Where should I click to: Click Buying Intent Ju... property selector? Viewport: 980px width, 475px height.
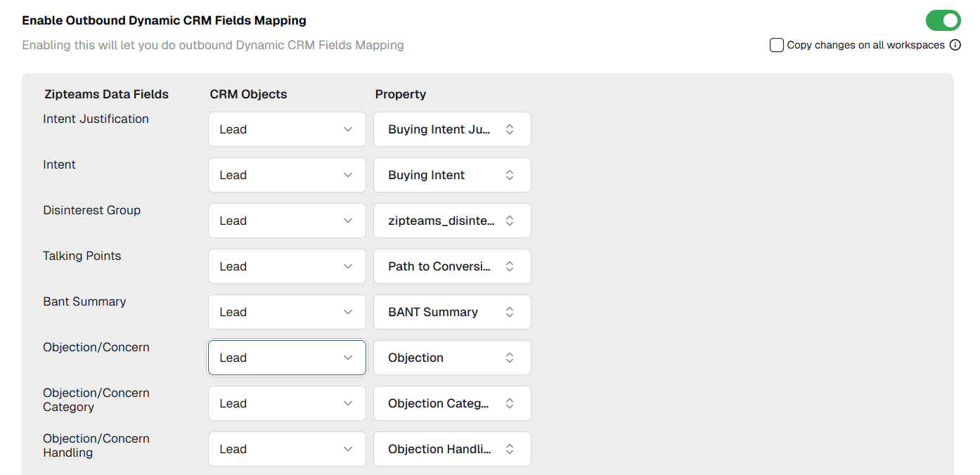coord(452,129)
